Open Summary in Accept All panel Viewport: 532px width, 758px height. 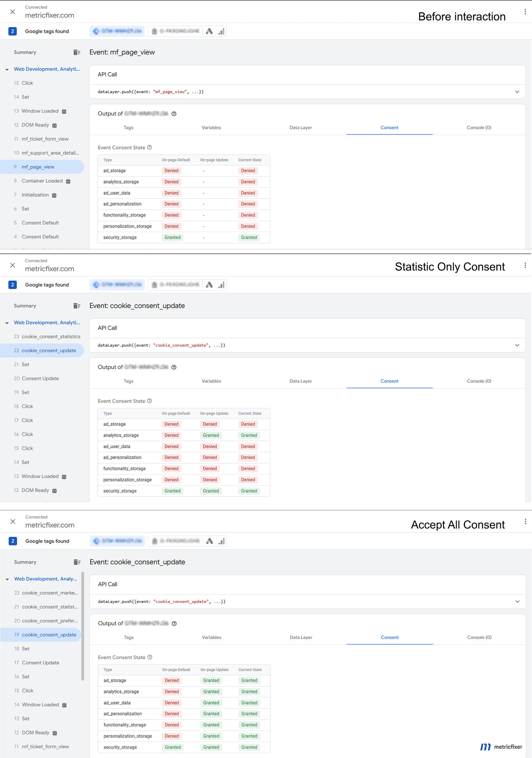pyautogui.click(x=25, y=562)
